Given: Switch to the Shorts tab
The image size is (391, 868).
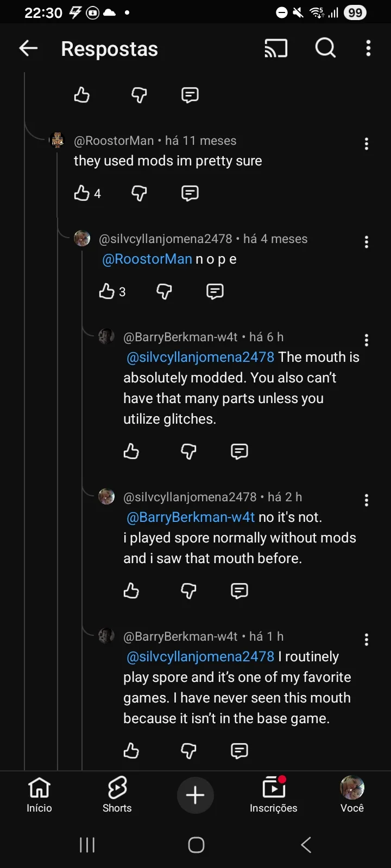Looking at the screenshot, I should [117, 794].
